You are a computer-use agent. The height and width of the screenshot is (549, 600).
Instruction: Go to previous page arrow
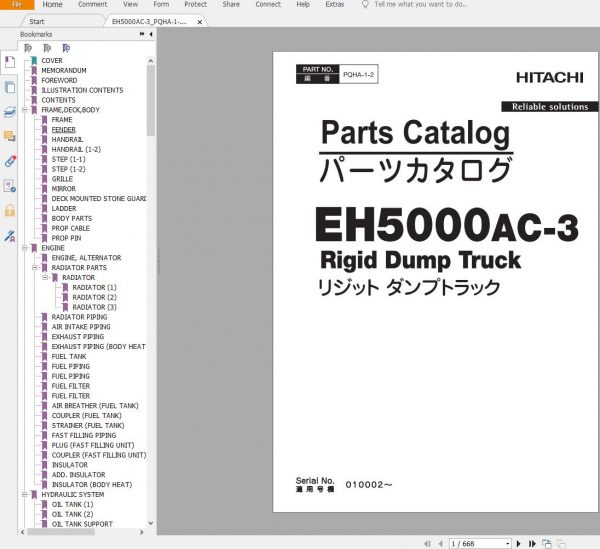coord(440,544)
